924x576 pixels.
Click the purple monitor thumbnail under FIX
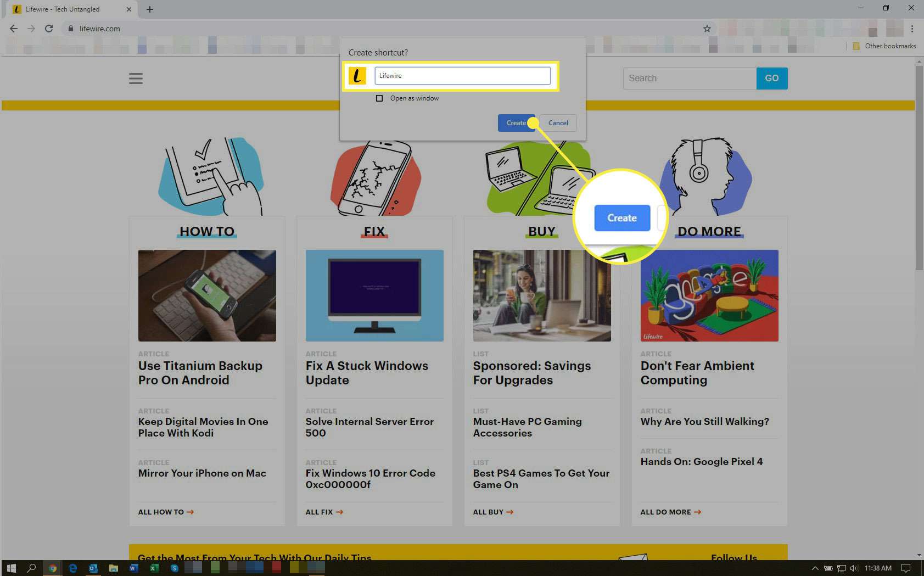tap(374, 295)
